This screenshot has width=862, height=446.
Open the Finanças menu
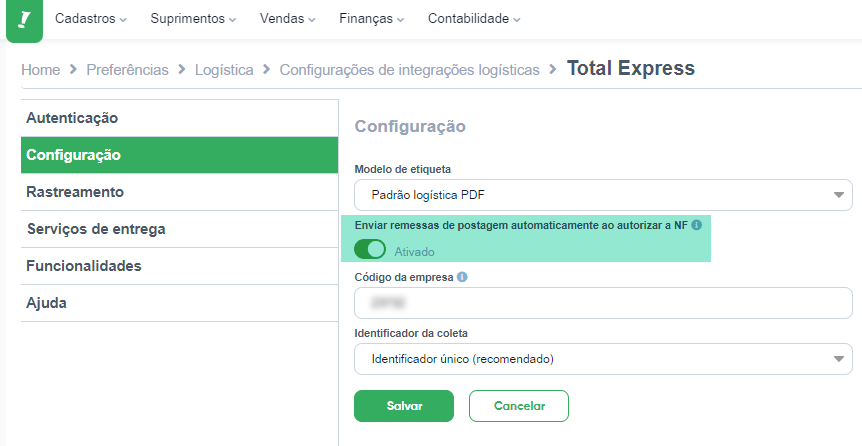[372, 19]
